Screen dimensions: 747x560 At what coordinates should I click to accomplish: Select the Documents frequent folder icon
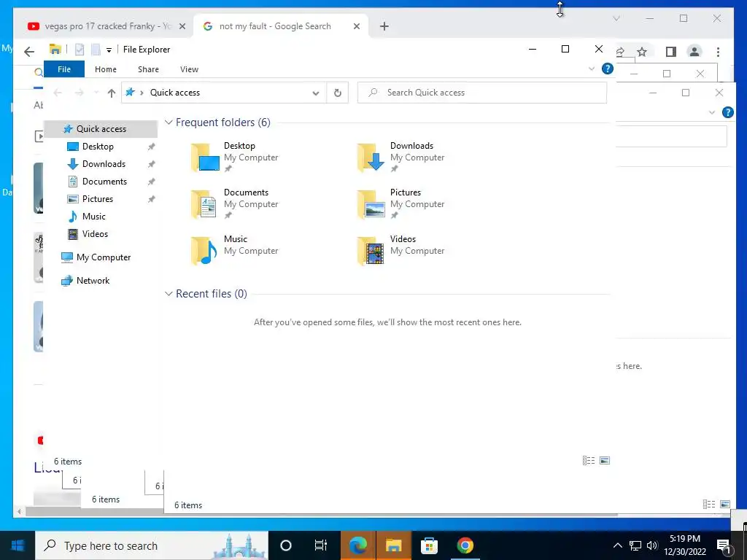tap(205, 204)
